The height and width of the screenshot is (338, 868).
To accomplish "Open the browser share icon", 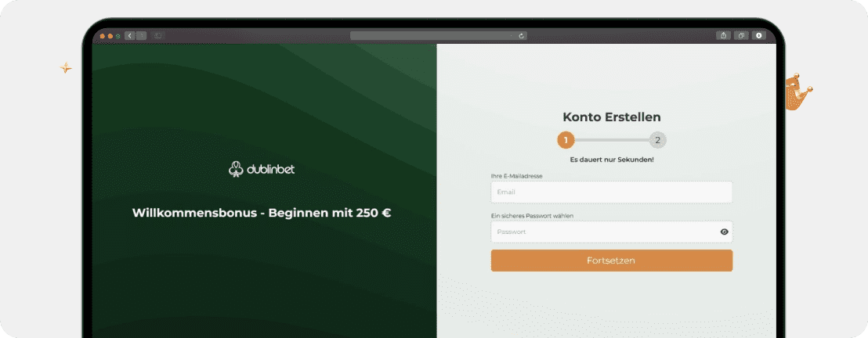I will 724,35.
